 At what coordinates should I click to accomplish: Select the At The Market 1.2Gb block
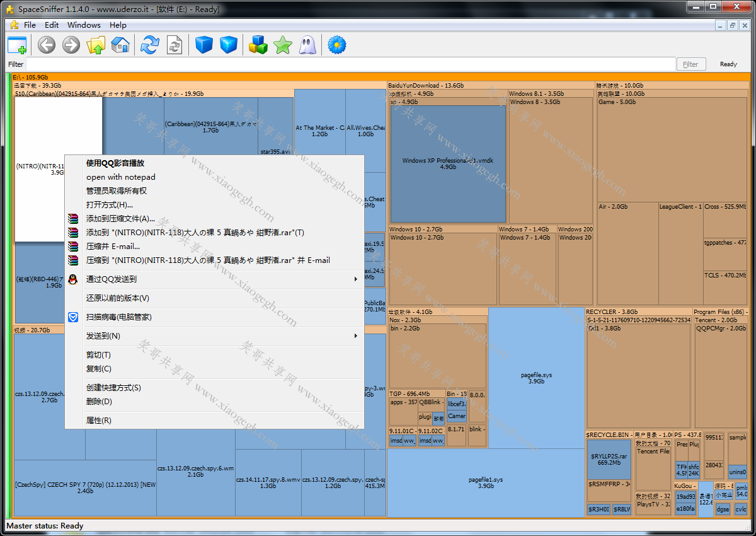point(319,131)
